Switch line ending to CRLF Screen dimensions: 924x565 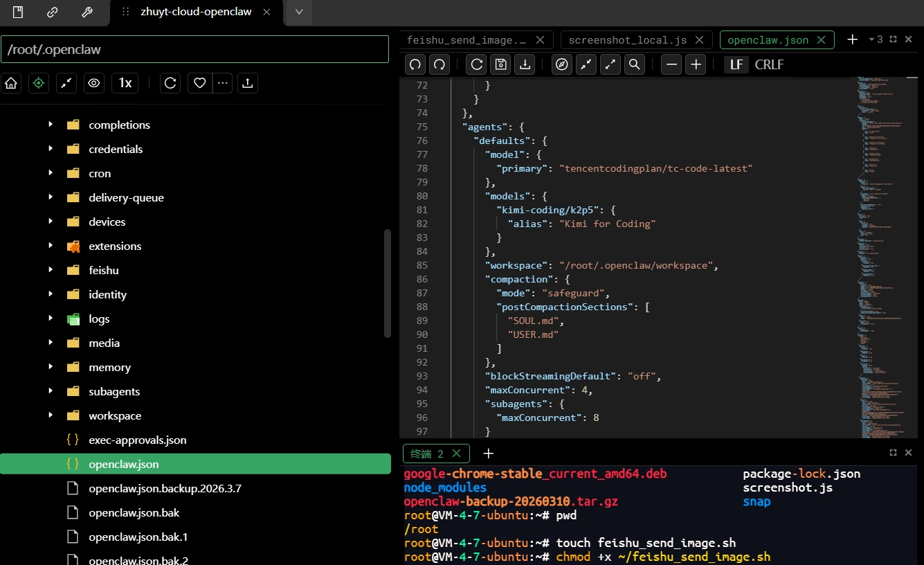point(769,64)
